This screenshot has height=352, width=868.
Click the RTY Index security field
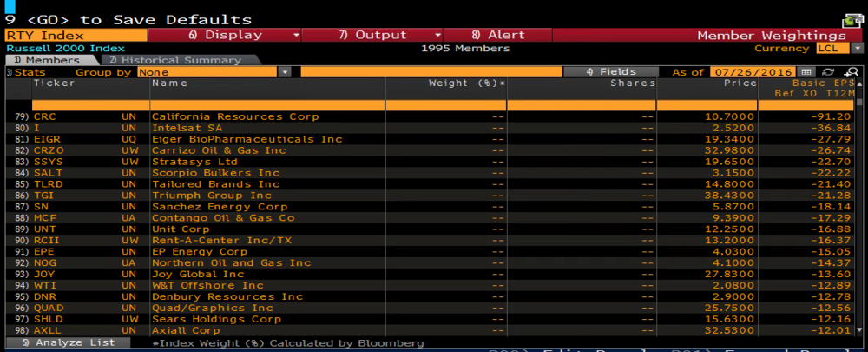pos(76,35)
